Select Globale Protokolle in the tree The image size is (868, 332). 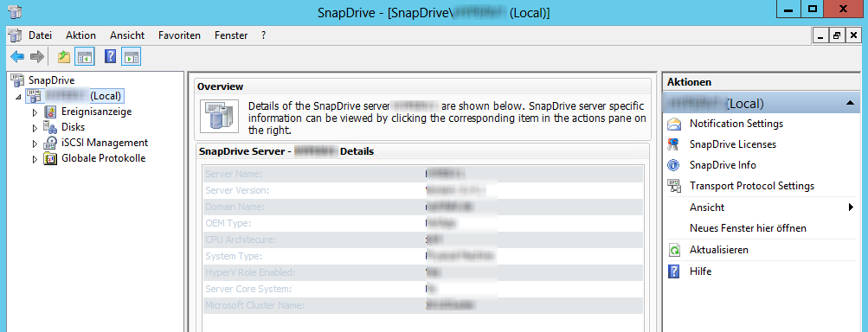[x=104, y=158]
